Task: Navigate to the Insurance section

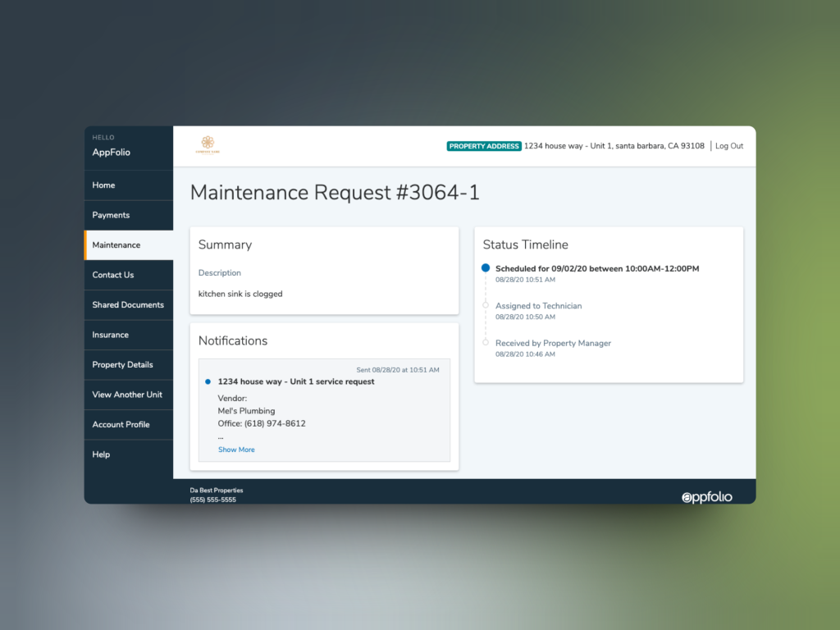Action: [x=128, y=335]
